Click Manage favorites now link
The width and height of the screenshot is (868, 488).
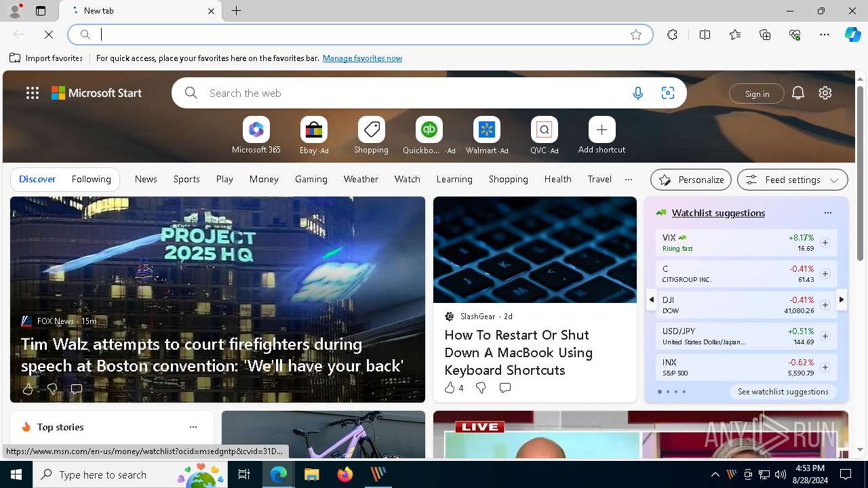point(362,58)
